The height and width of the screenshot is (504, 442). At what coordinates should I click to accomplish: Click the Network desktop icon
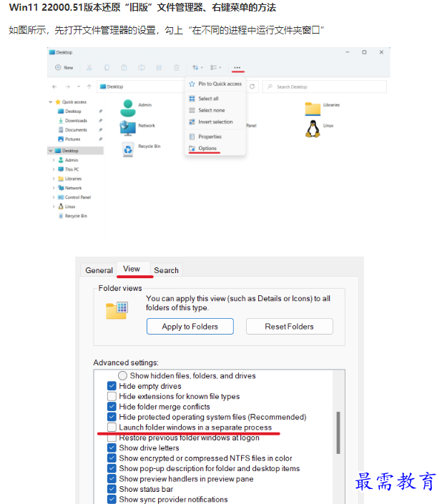(x=127, y=127)
